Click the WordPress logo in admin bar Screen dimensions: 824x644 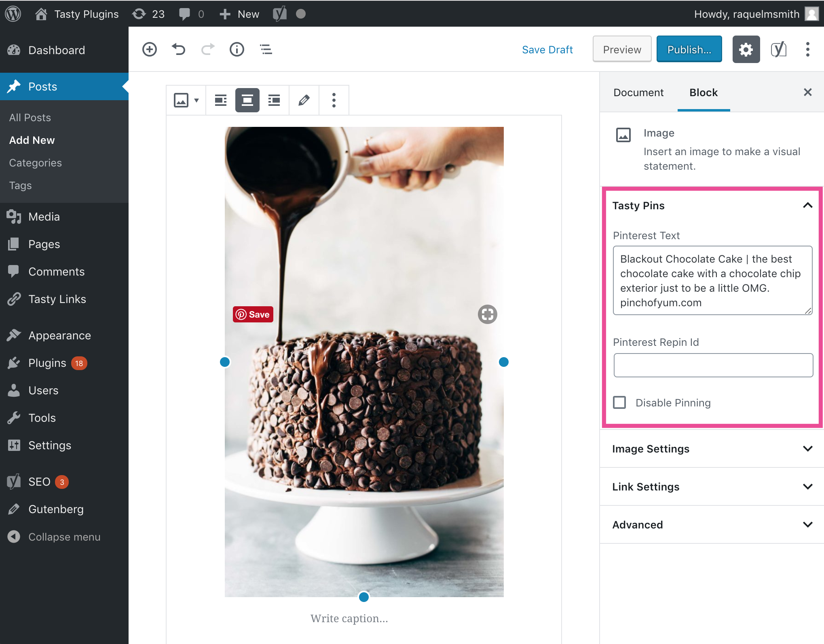[x=13, y=14]
